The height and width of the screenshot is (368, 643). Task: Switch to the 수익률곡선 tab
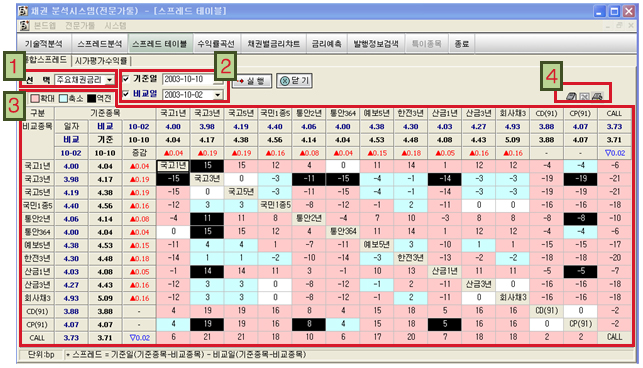[216, 44]
